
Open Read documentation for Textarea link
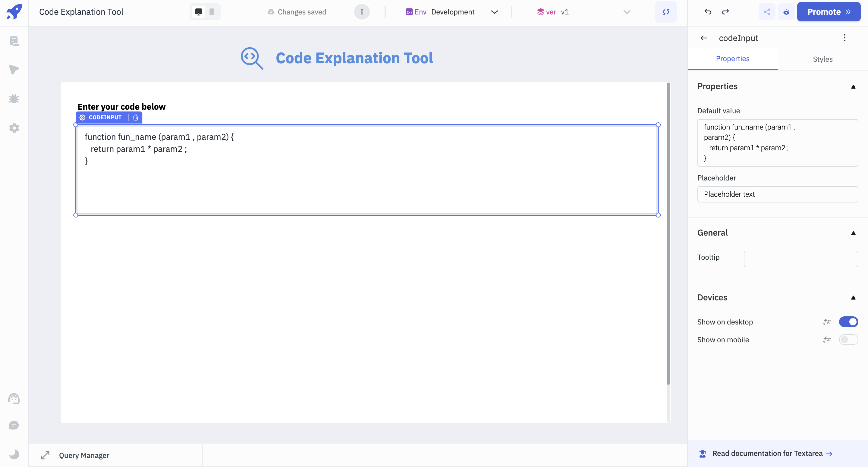[x=768, y=453]
